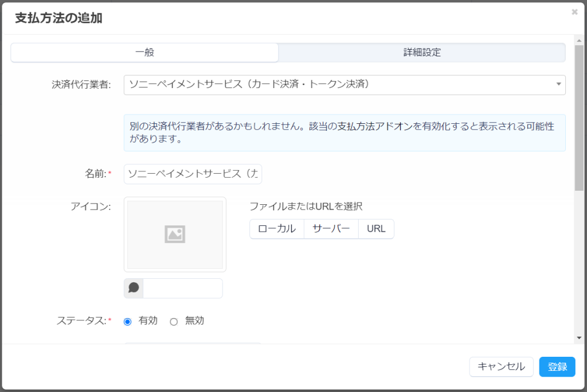Choose ローカル file upload button

coord(277,229)
